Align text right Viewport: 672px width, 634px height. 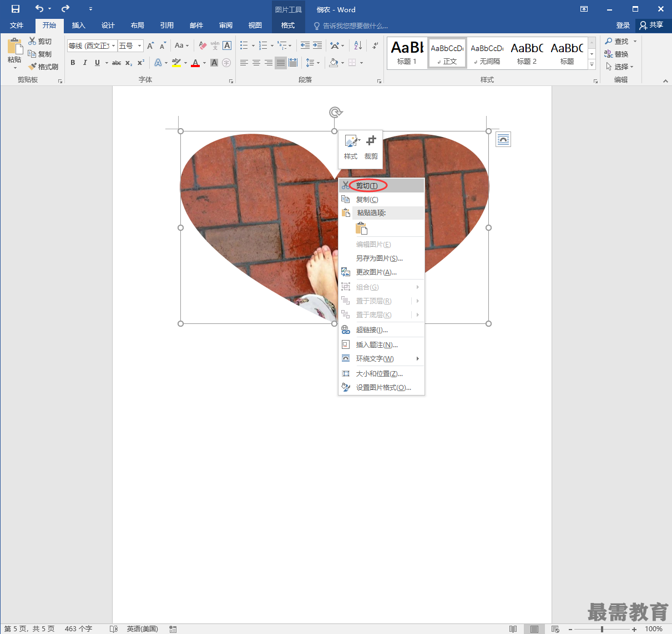269,63
